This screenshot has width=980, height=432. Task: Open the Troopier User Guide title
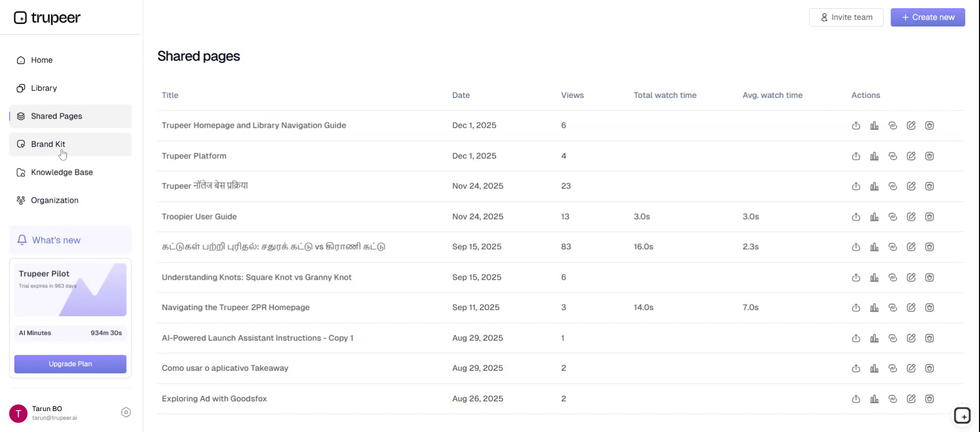(x=199, y=217)
